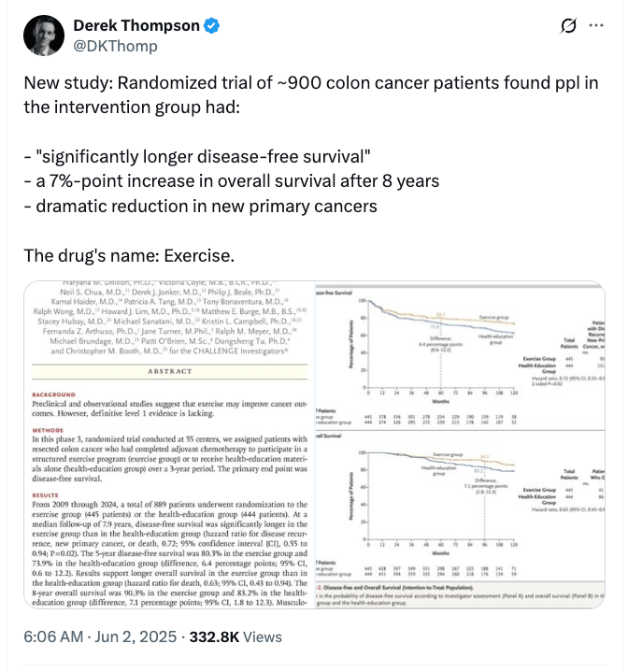Screen dimensions: 628x672
Task: Click the METHODS section of the abstract
Action: 170,455
